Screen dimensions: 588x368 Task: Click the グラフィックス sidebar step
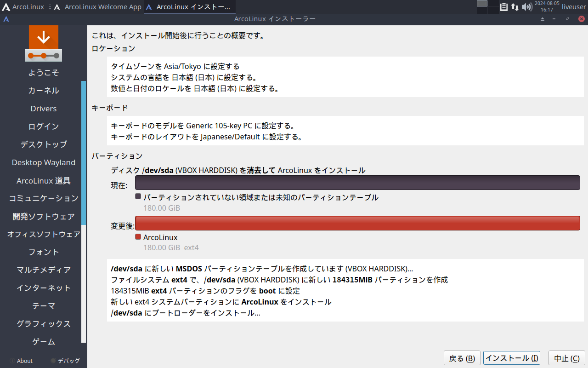[x=44, y=324]
